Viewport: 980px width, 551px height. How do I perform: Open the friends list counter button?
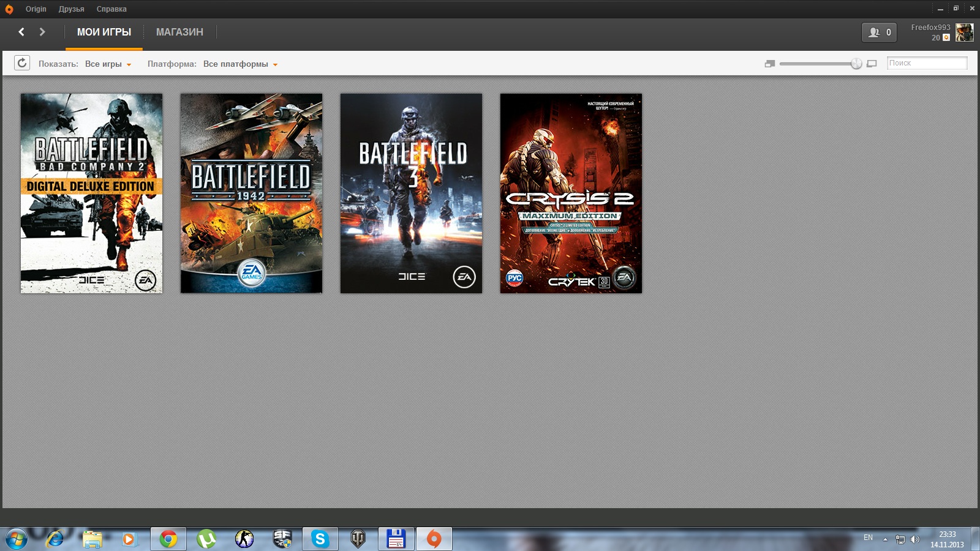[879, 32]
